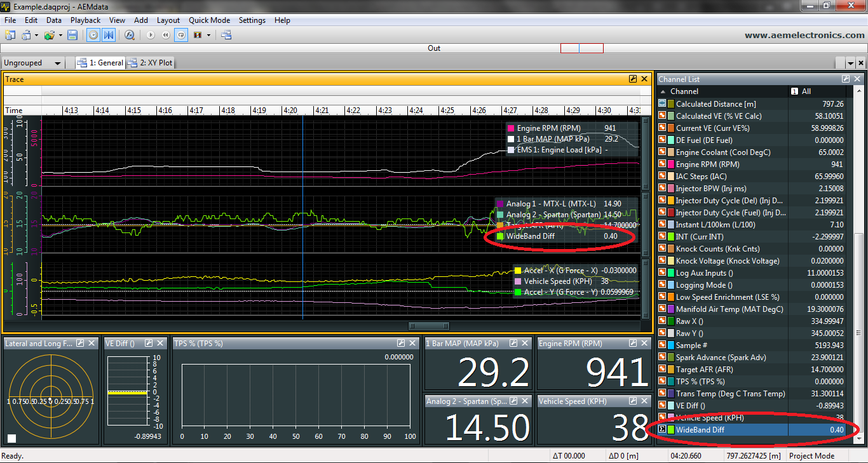Click the open workspace toolbar icon
Image resolution: width=868 pixels, height=463 pixels.
tap(27, 35)
